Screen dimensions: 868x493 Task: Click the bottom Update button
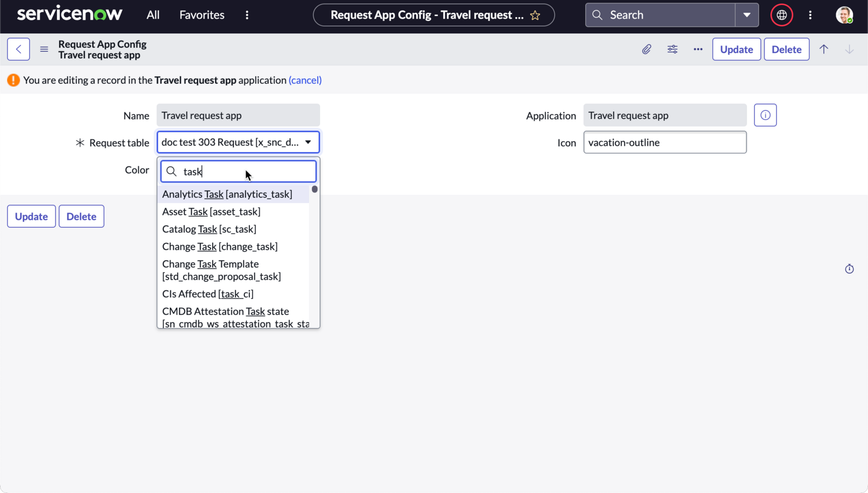31,216
